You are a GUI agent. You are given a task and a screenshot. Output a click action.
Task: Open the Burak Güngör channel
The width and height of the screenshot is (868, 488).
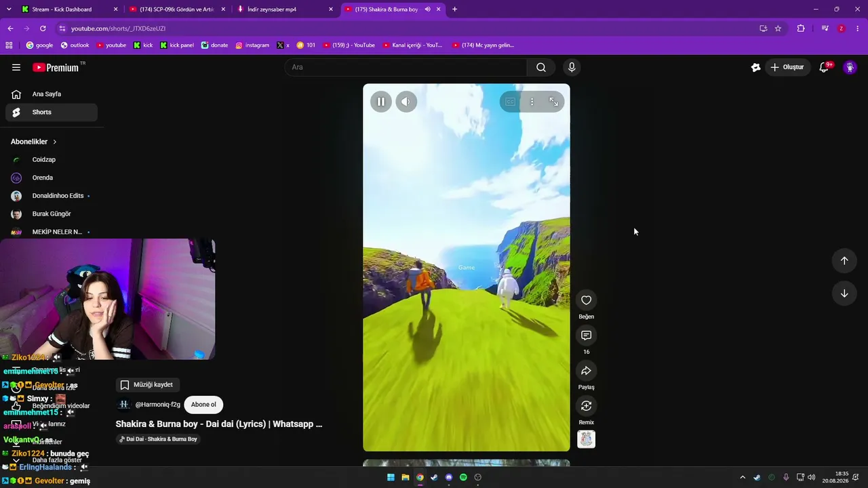52,214
